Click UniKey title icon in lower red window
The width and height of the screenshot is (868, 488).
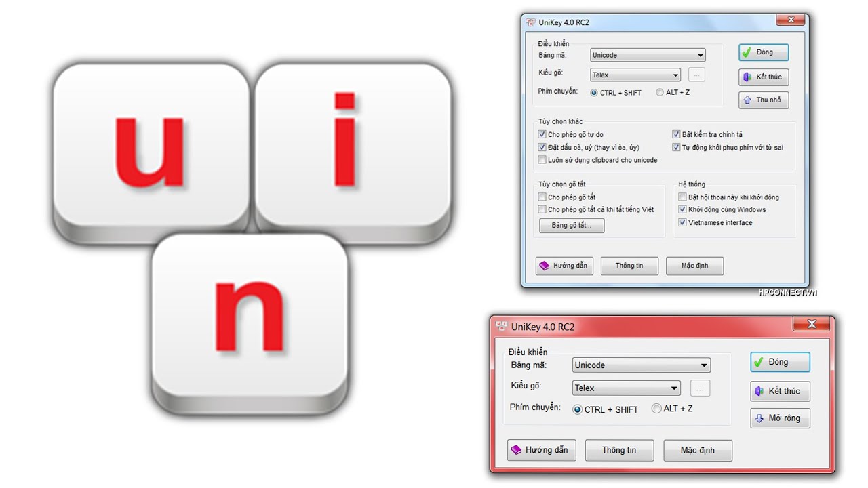click(502, 326)
